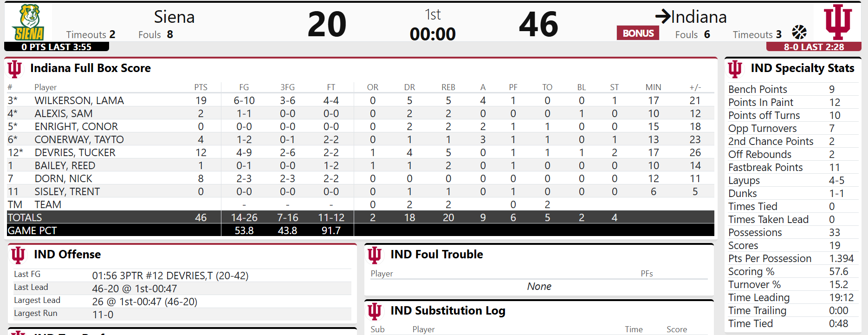This screenshot has width=868, height=335.
Task: Click the possession arrow next to Indiana
Action: [x=663, y=17]
